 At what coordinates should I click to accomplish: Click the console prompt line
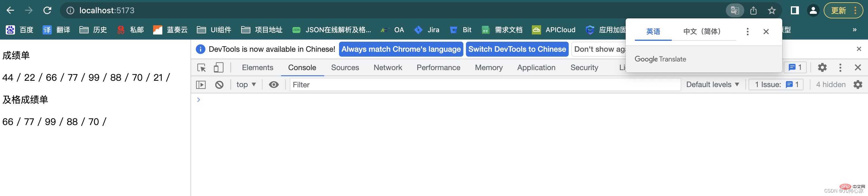(529, 100)
